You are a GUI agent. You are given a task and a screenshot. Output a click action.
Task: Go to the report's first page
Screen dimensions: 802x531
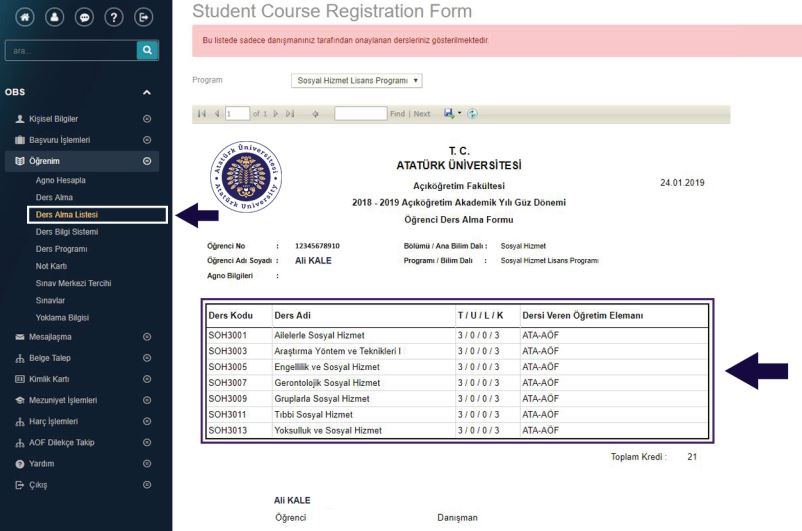tap(201, 114)
